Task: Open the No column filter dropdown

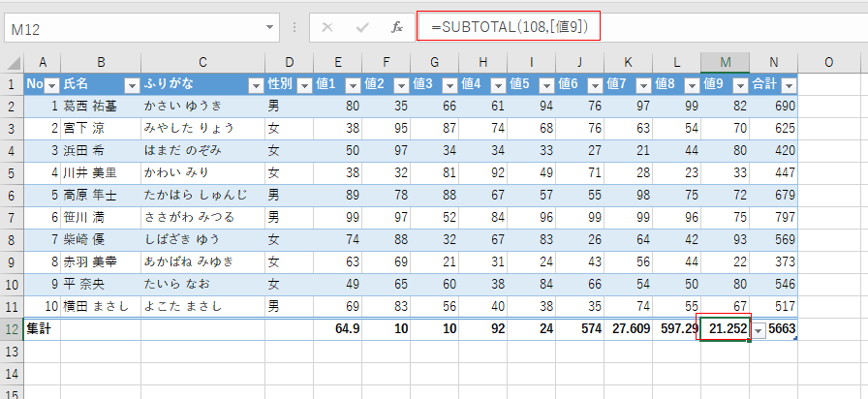Action: pyautogui.click(x=52, y=85)
